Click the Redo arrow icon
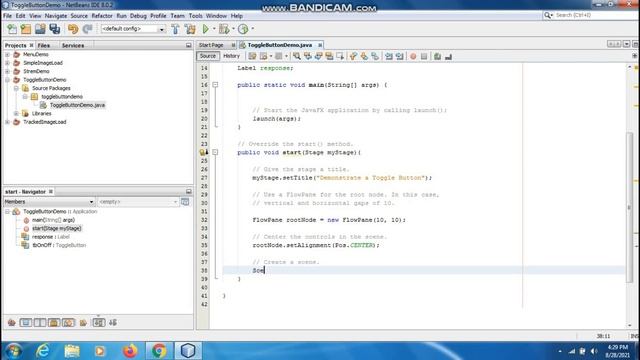The height and width of the screenshot is (360, 640). click(x=87, y=29)
